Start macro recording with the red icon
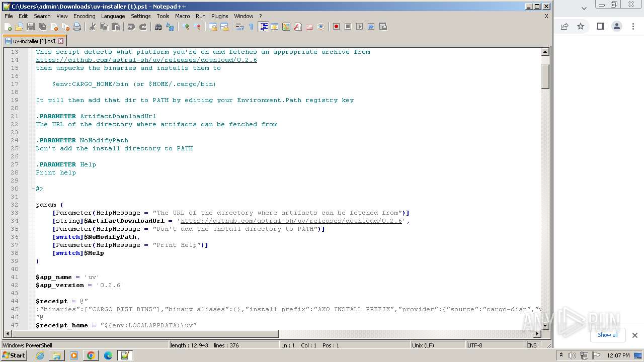The image size is (644, 362). point(336,27)
